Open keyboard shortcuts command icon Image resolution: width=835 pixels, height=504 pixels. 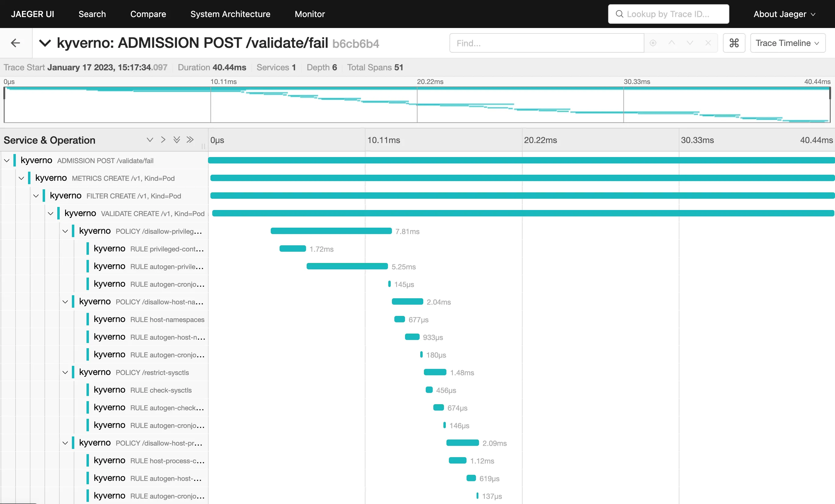pos(734,43)
